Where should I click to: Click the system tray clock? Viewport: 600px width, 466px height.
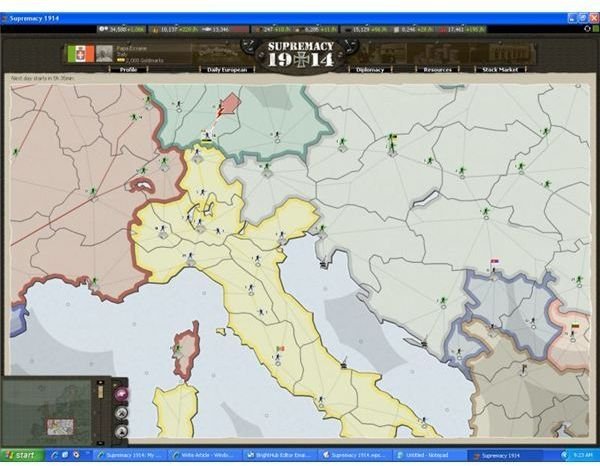coord(582,455)
